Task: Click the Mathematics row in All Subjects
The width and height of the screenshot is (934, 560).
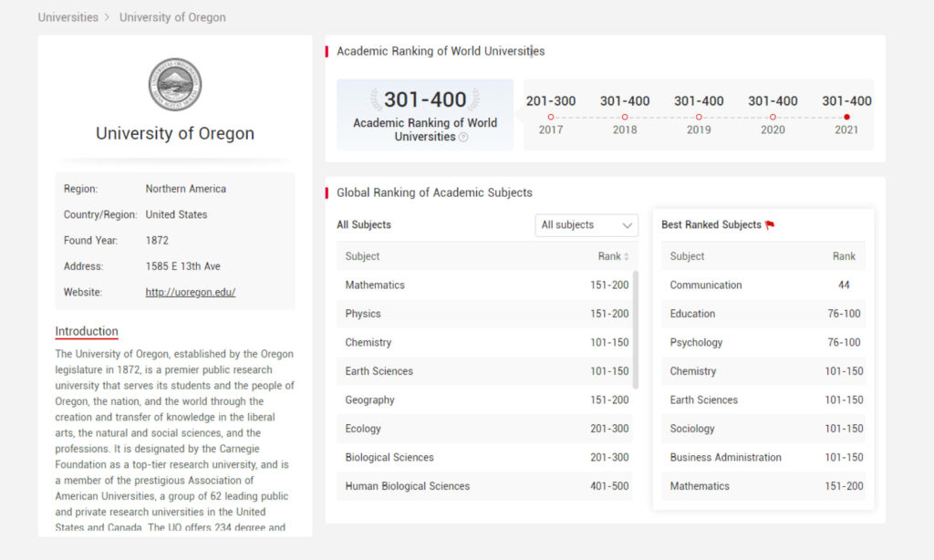Action: click(484, 285)
